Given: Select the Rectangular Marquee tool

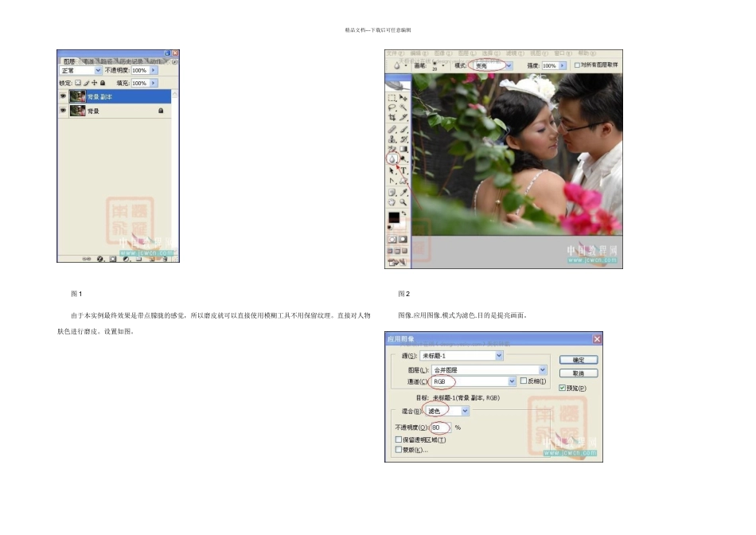Looking at the screenshot, I should pyautogui.click(x=392, y=97).
